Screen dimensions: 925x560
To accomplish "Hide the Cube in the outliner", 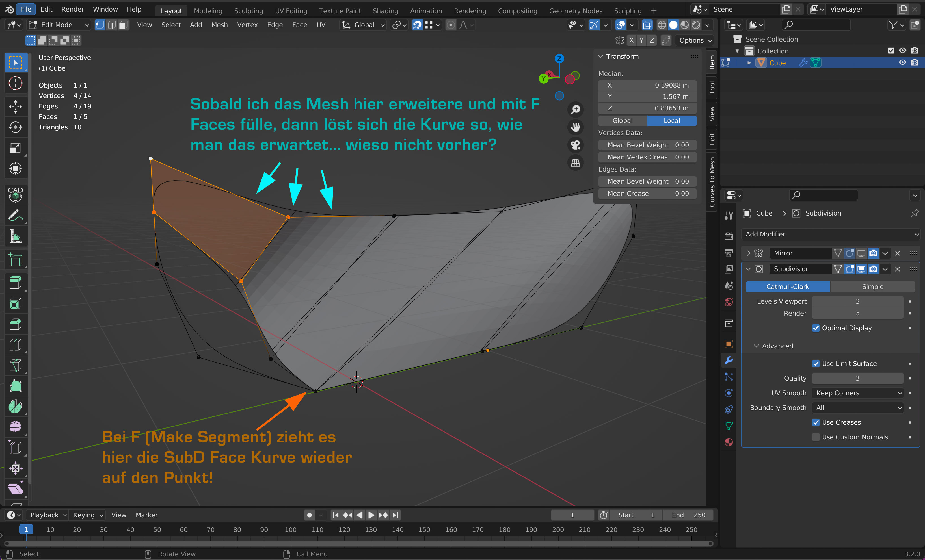I will (x=902, y=63).
